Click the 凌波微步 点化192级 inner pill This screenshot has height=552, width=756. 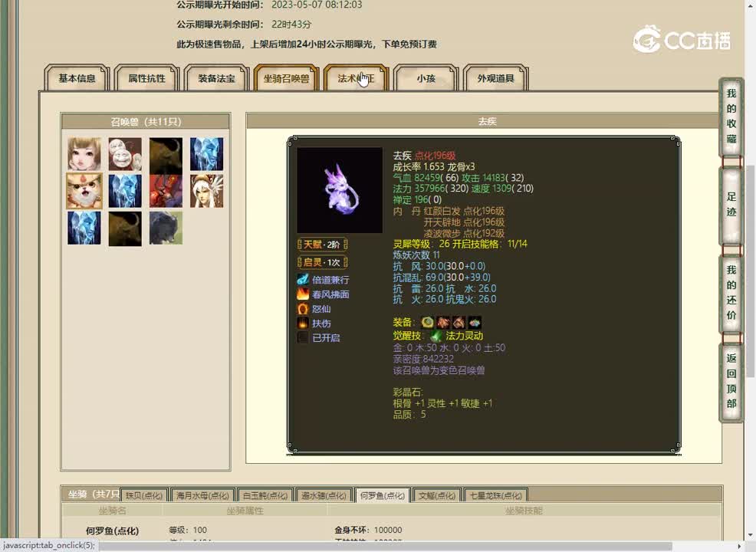point(464,233)
